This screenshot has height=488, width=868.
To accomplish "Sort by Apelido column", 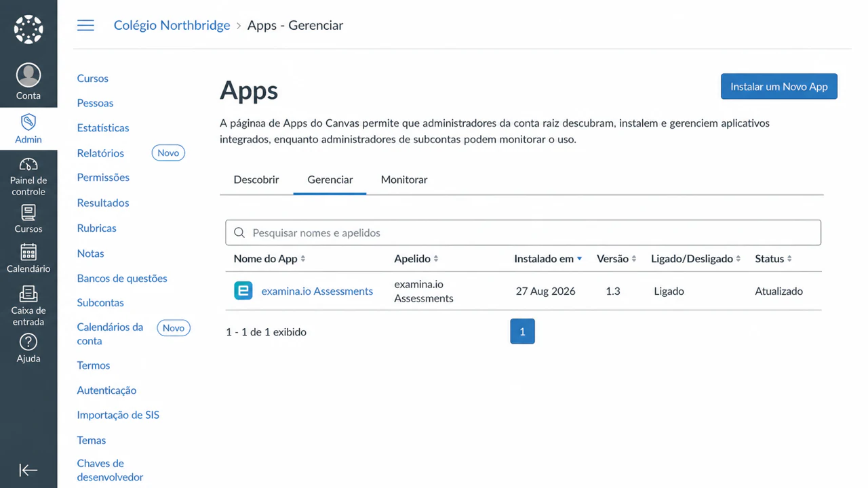I will coord(416,259).
